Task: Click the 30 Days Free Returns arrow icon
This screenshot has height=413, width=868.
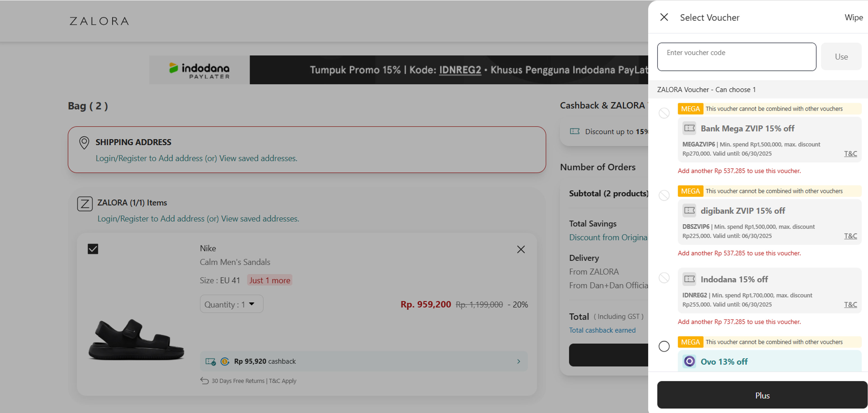Action: click(x=204, y=381)
